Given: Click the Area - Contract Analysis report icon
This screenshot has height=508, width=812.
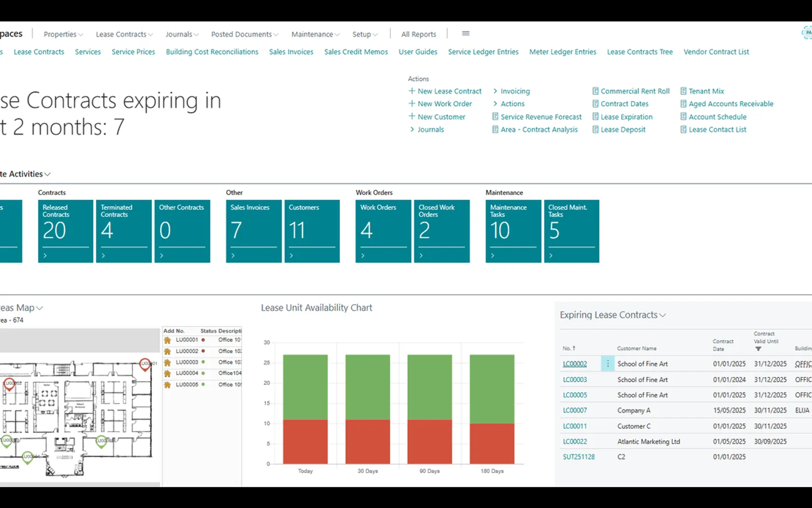Looking at the screenshot, I should coord(495,130).
